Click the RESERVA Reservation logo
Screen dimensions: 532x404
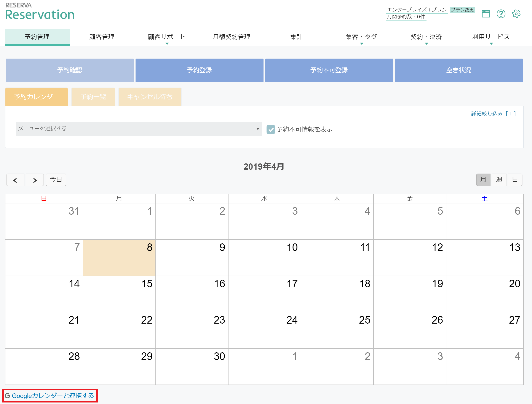[x=40, y=11]
